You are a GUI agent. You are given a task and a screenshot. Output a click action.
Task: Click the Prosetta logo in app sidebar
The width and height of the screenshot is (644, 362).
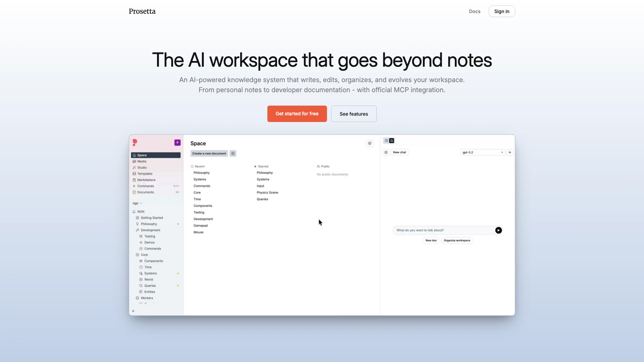(x=135, y=142)
